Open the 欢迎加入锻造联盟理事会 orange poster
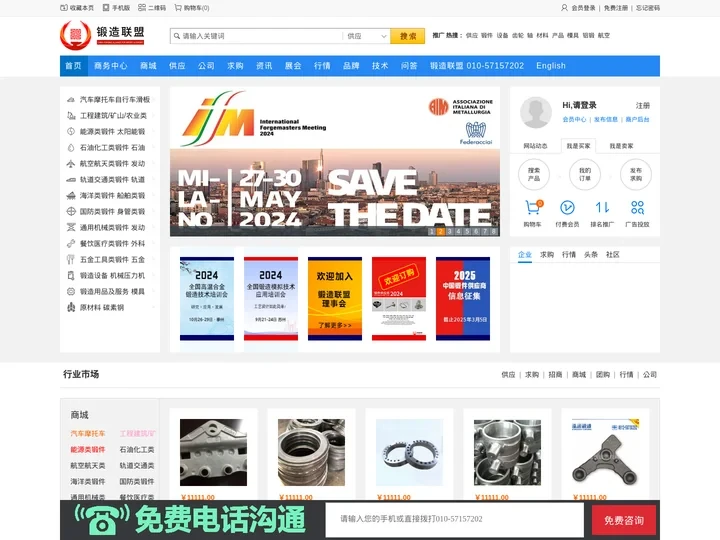Image resolution: width=720 pixels, height=540 pixels. click(x=335, y=298)
